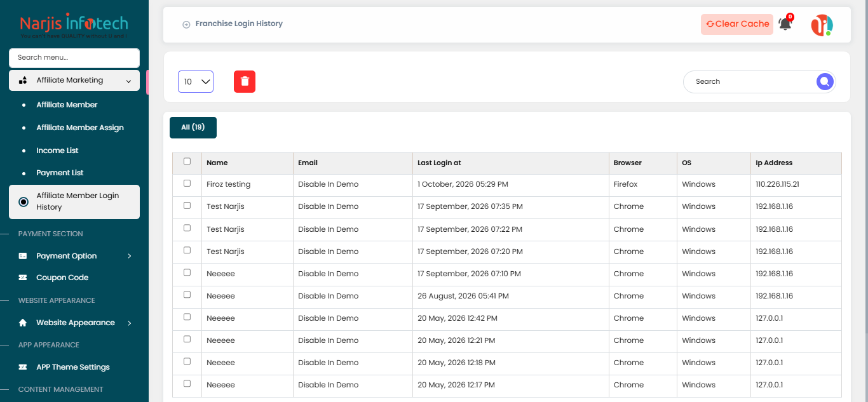
Task: Click the red delete trash icon button
Action: (245, 81)
